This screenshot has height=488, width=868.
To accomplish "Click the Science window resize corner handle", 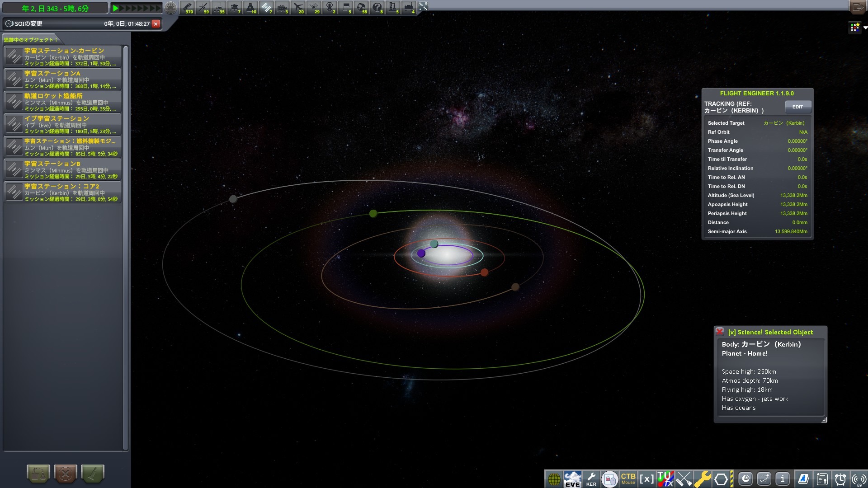I will click(824, 420).
